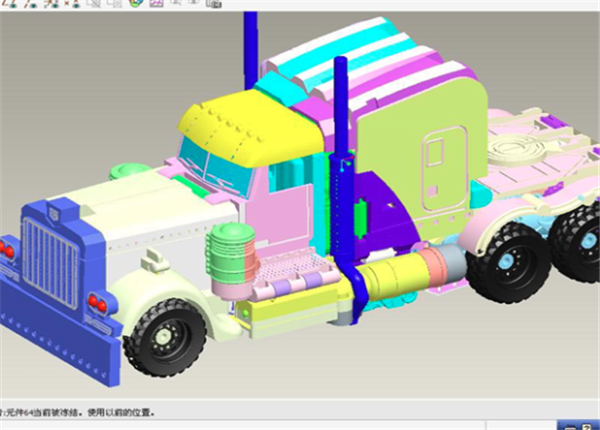Image resolution: width=600 pixels, height=430 pixels.
Task: Click the last gray toolbar icon
Action: point(214,4)
